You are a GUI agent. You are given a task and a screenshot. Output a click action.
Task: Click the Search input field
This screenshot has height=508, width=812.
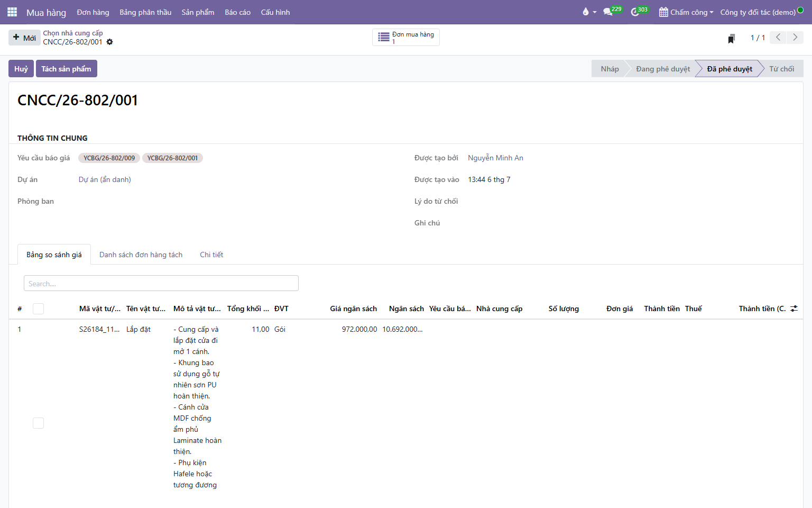click(161, 283)
